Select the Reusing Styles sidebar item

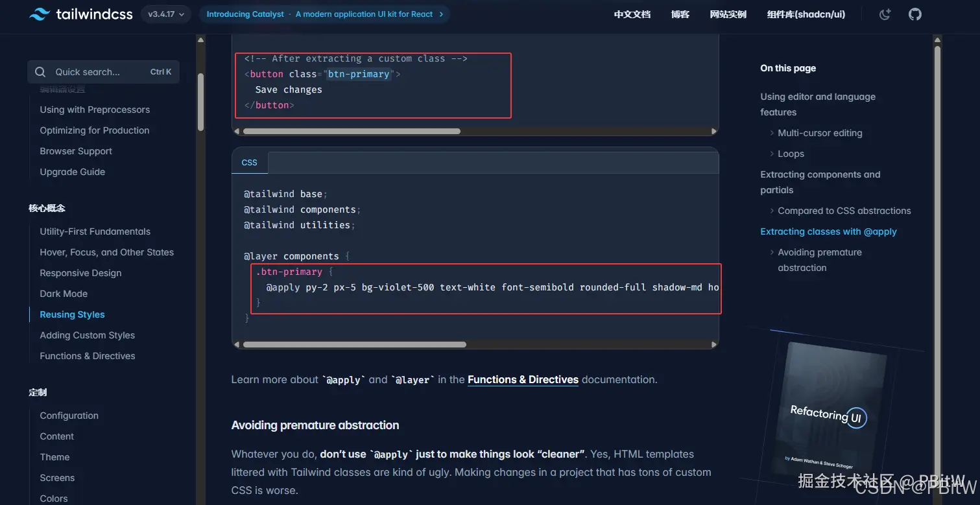click(72, 314)
